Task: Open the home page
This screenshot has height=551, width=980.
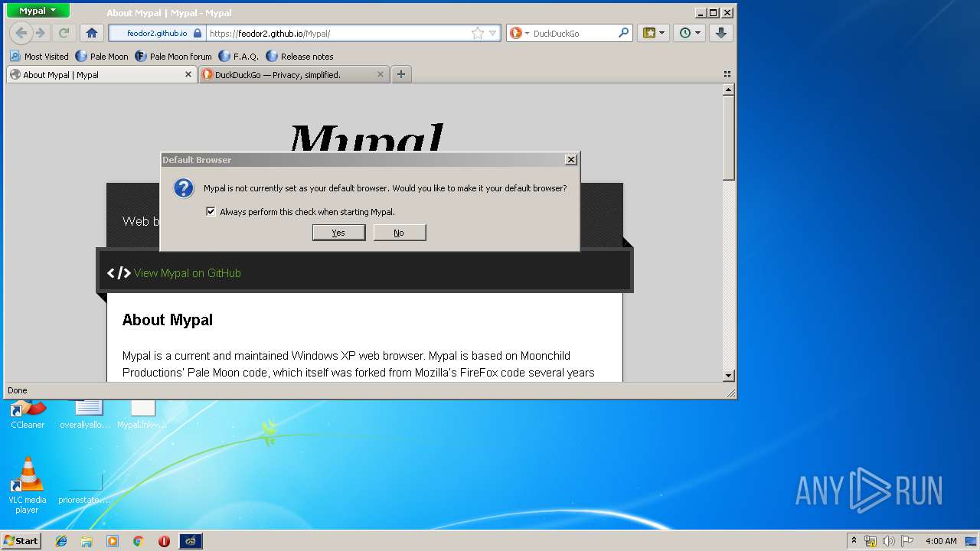Action: click(92, 33)
